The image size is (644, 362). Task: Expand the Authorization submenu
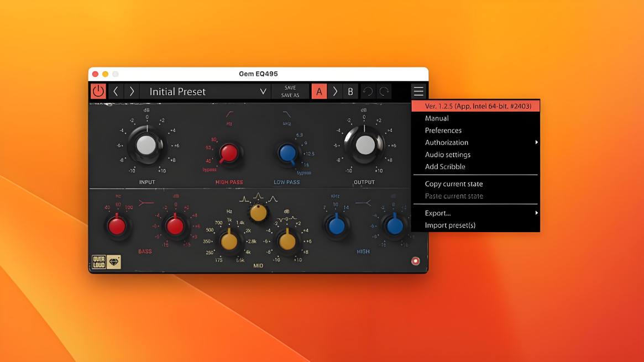pos(475,143)
